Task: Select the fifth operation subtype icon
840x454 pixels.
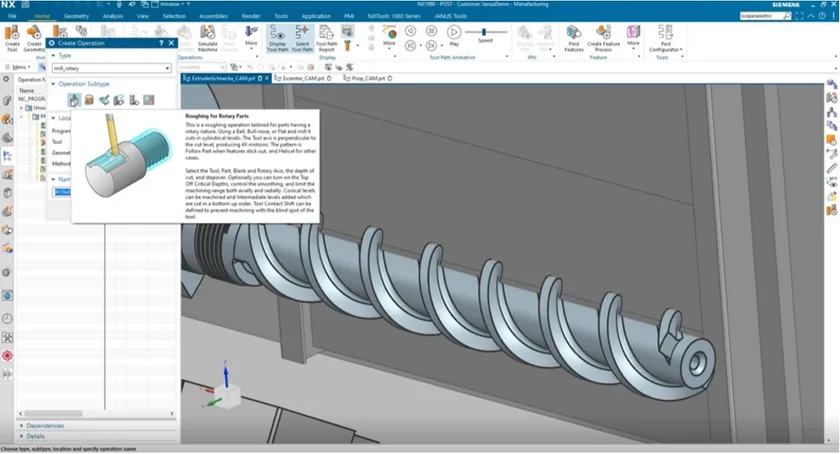Action: [134, 100]
